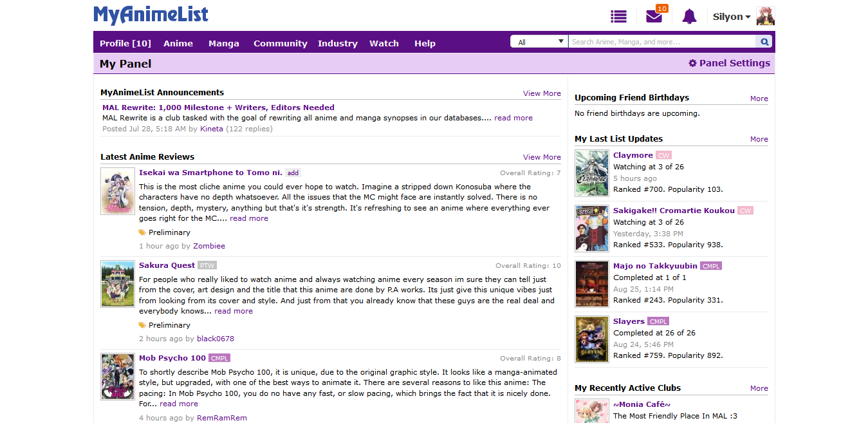This screenshot has height=423, width=868.
Task: Open Isekai wa Smartphone to Tomo ni. title
Action: (x=210, y=173)
